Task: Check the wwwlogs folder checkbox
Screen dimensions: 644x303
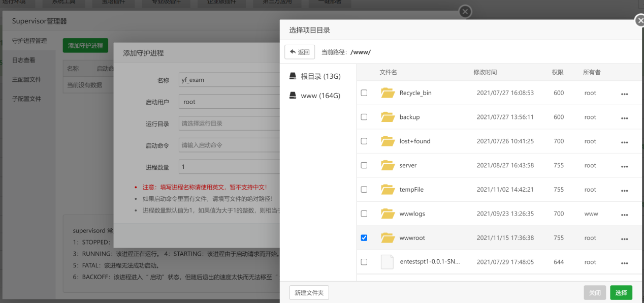Action: tap(364, 214)
